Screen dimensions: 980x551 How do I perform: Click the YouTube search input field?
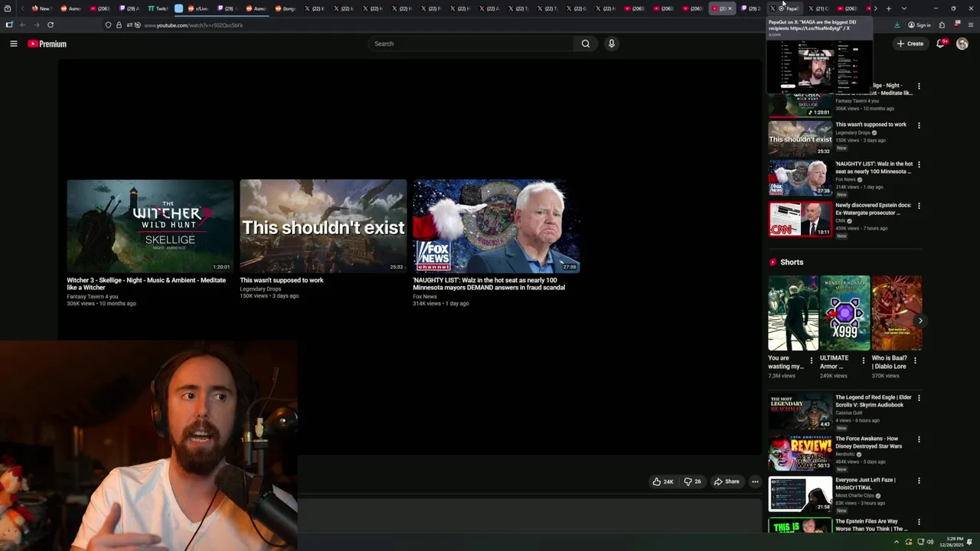point(471,44)
